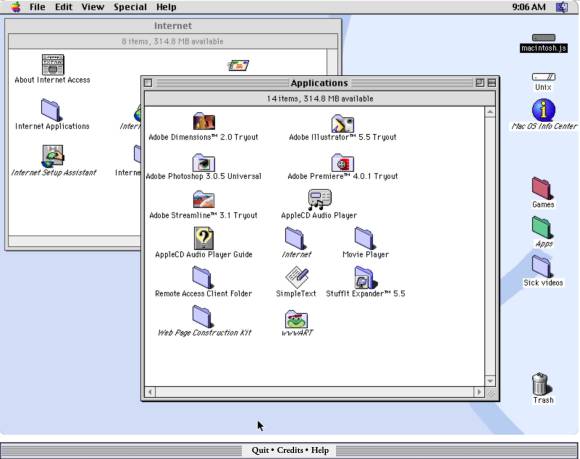
Task: Click the down arrow of Applications scrollbar
Action: (490, 381)
